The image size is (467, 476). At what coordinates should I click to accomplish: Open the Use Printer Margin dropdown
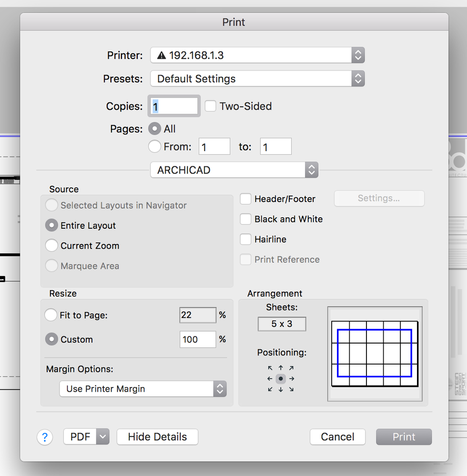tap(142, 389)
